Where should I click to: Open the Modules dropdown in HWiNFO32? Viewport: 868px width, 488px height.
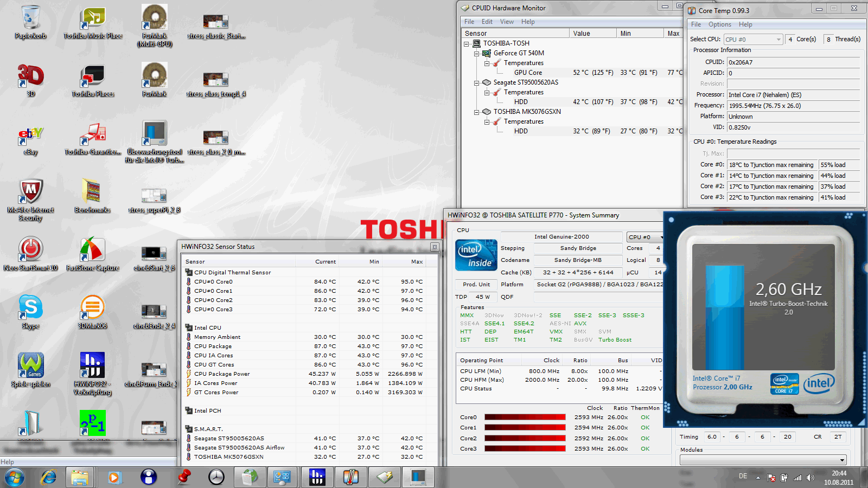(763, 460)
